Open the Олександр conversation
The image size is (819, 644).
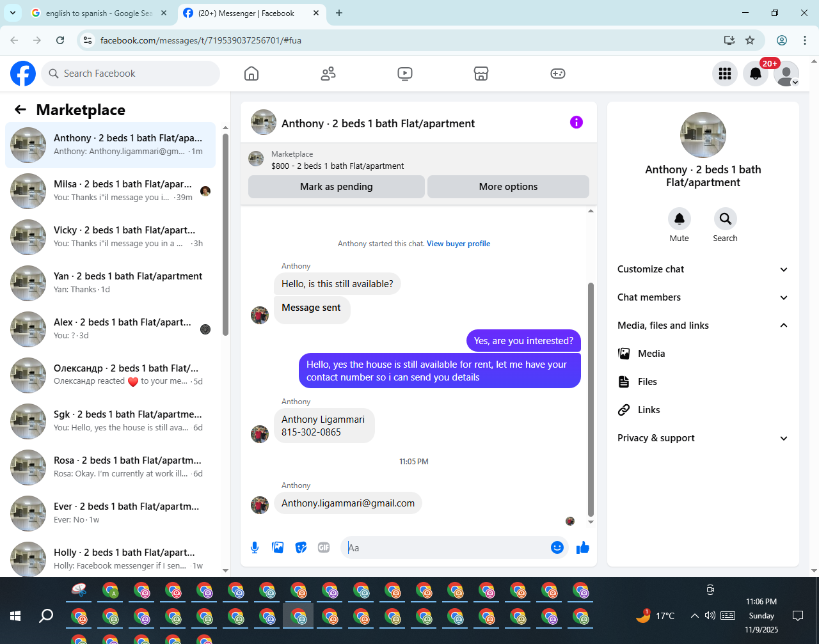[111, 375]
